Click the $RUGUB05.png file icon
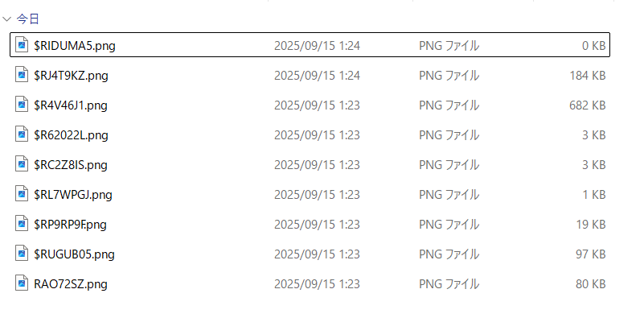644x314 pixels. (x=22, y=253)
